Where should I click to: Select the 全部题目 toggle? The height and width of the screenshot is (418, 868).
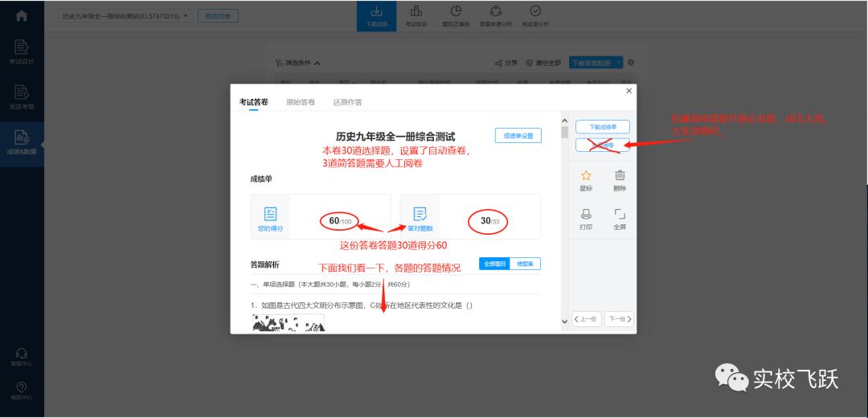click(x=495, y=264)
